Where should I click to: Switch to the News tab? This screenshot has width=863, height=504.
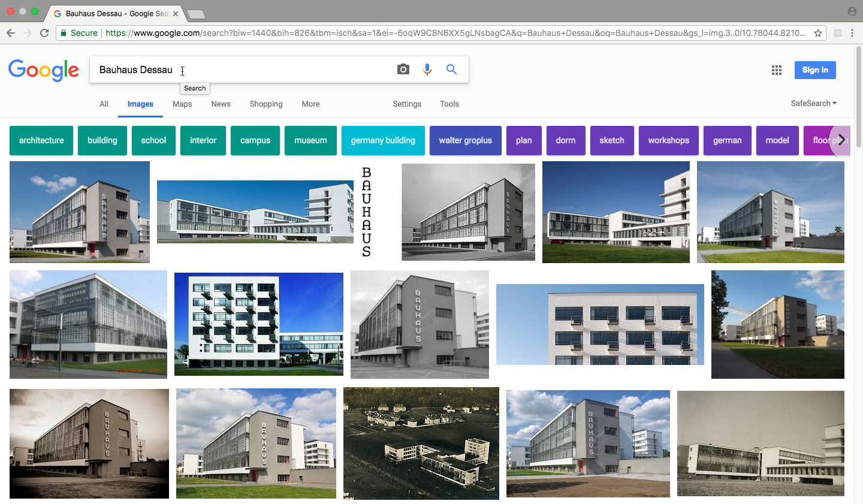(x=221, y=104)
